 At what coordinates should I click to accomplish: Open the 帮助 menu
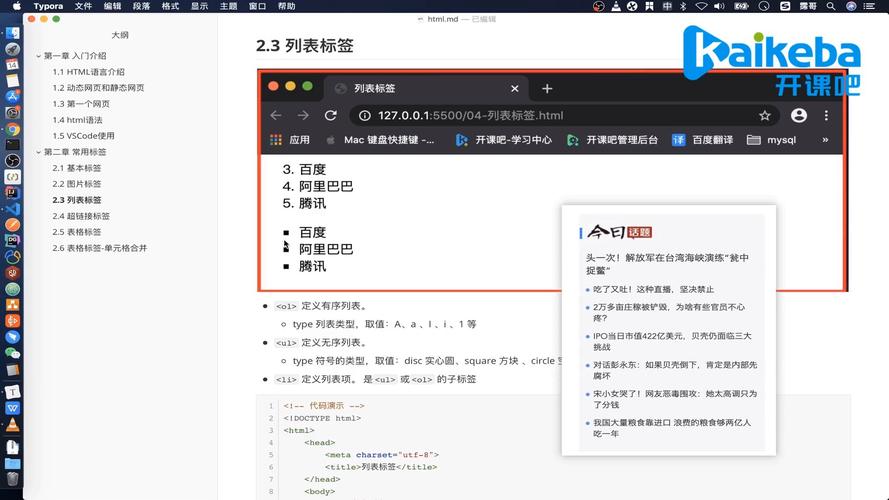pyautogui.click(x=286, y=6)
